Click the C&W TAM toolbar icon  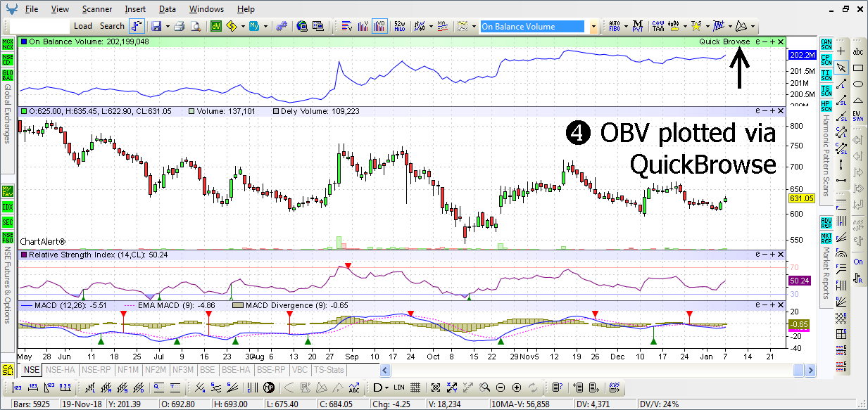click(x=658, y=26)
